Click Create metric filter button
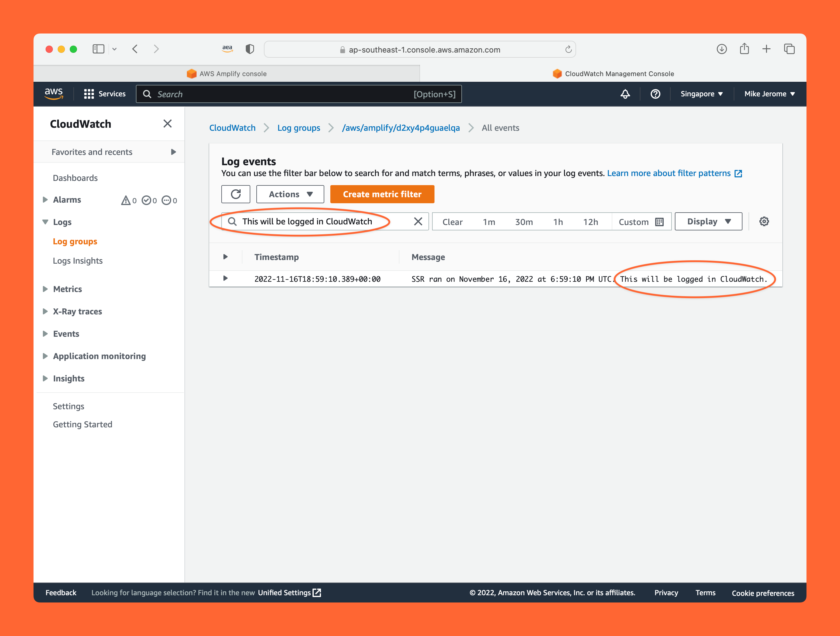 pyautogui.click(x=382, y=194)
